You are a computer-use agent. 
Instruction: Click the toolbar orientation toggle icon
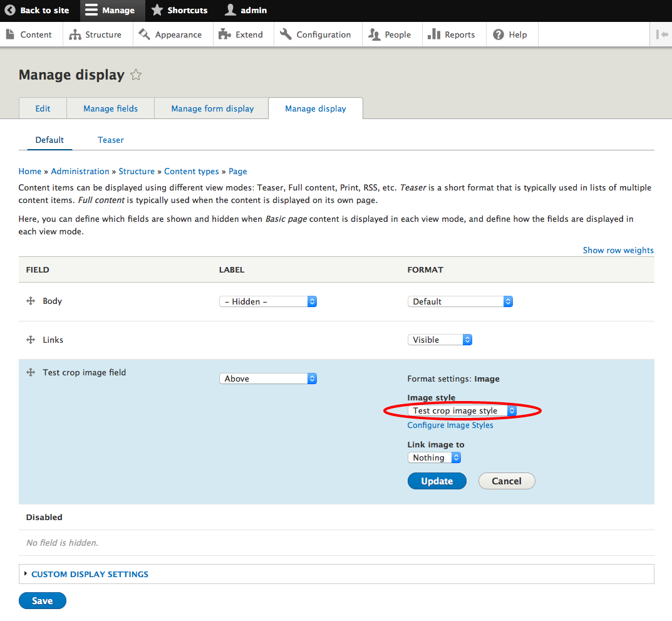[662, 34]
